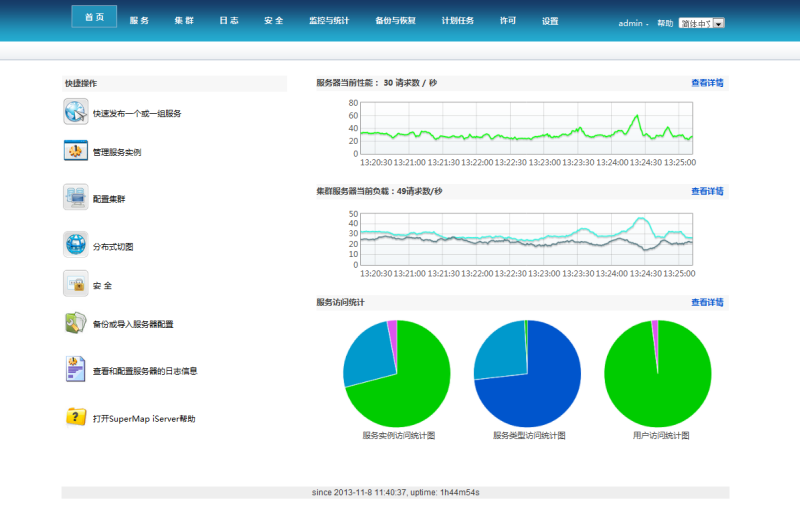
Task: Click the server log information document icon
Action: 76,369
